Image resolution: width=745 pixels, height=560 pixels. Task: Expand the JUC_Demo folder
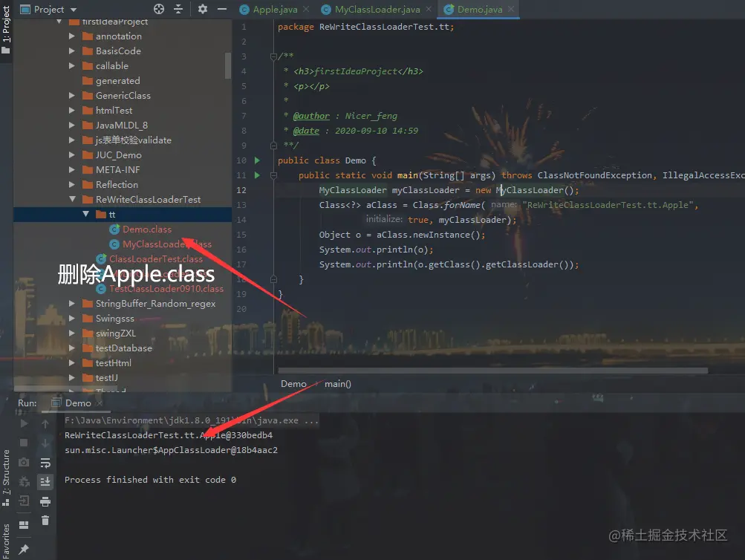(x=72, y=154)
